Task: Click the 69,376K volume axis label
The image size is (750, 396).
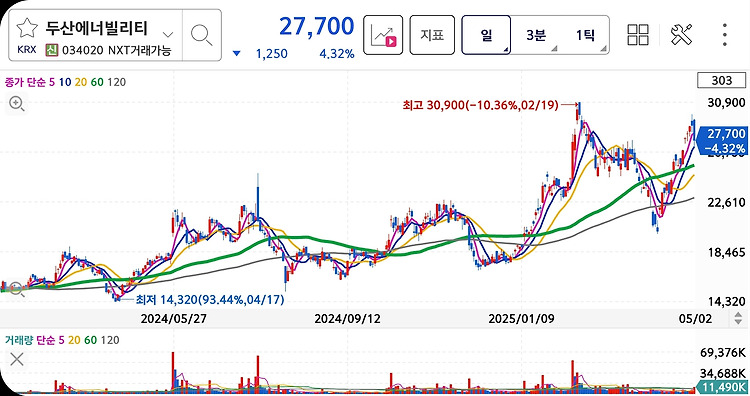Action: click(x=723, y=352)
